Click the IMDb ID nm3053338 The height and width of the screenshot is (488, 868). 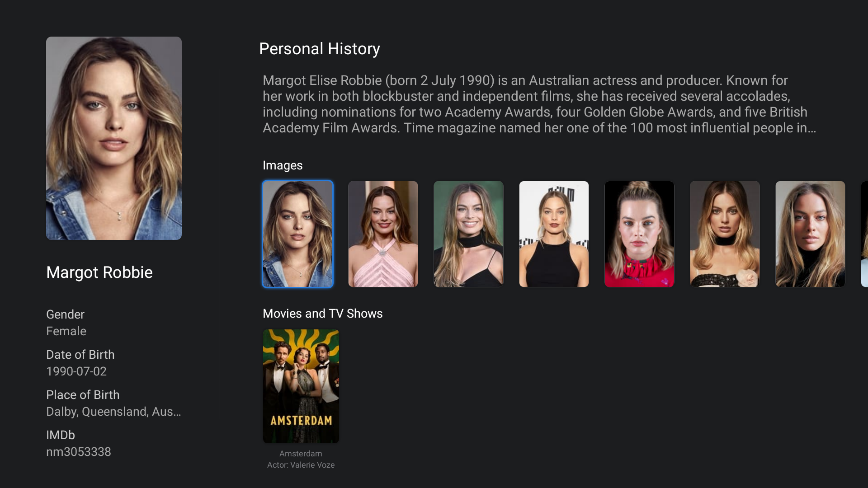click(x=79, y=452)
